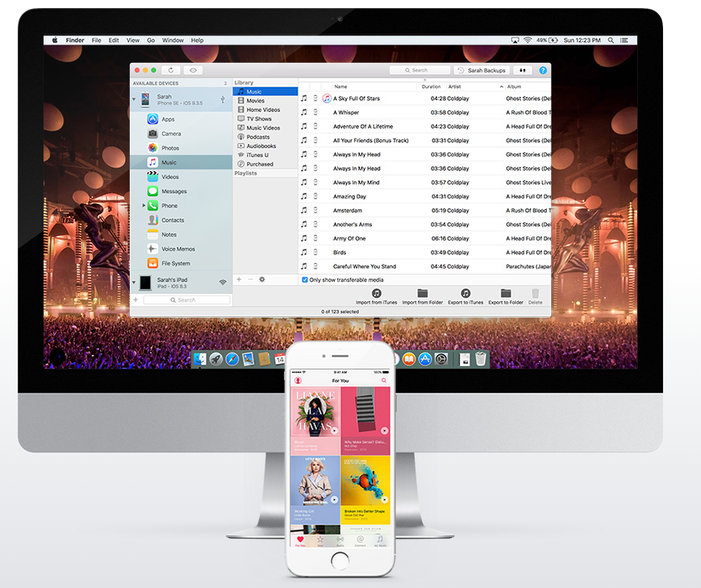Select TV Shows in the Library list
701x588 pixels.
(x=265, y=119)
